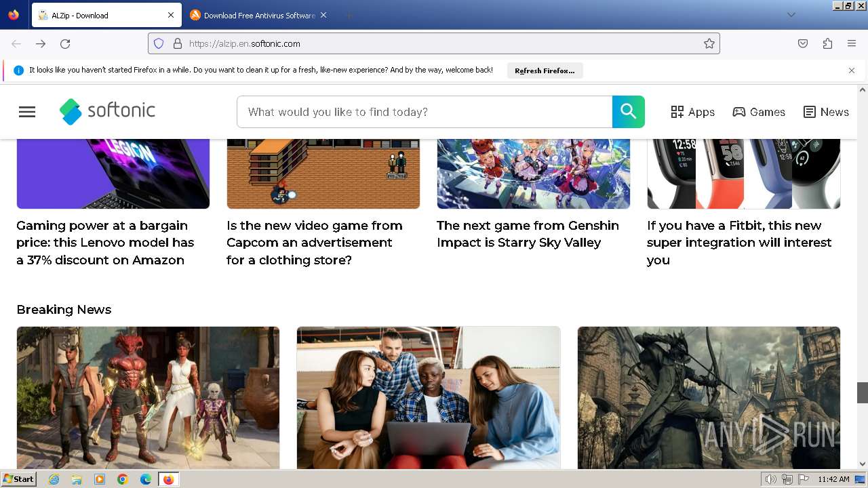Click the people around laptop image
The image size is (868, 488).
(429, 398)
